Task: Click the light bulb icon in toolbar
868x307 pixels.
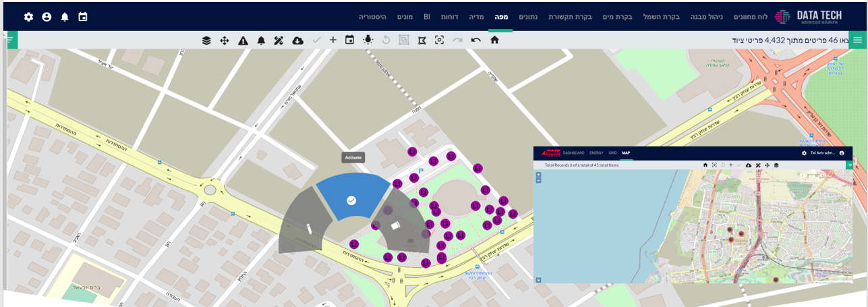Action: click(368, 40)
